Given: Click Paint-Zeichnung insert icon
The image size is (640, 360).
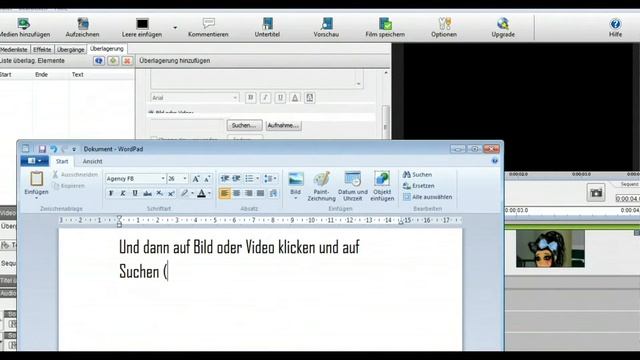Looking at the screenshot, I should 322,179.
